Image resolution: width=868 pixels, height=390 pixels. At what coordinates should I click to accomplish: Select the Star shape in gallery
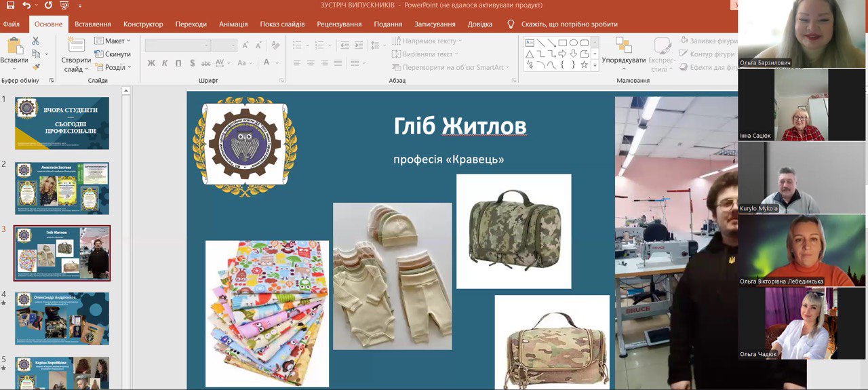coord(585,64)
